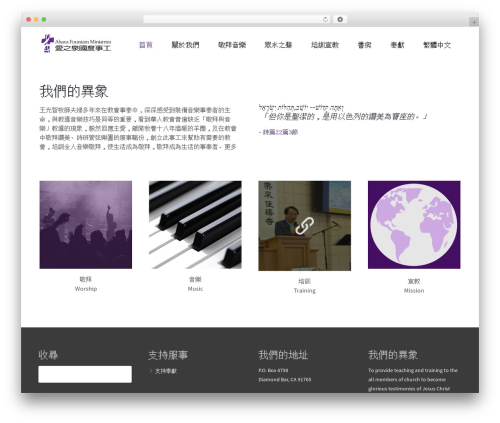Click the green maximize window button

tap(44, 20)
